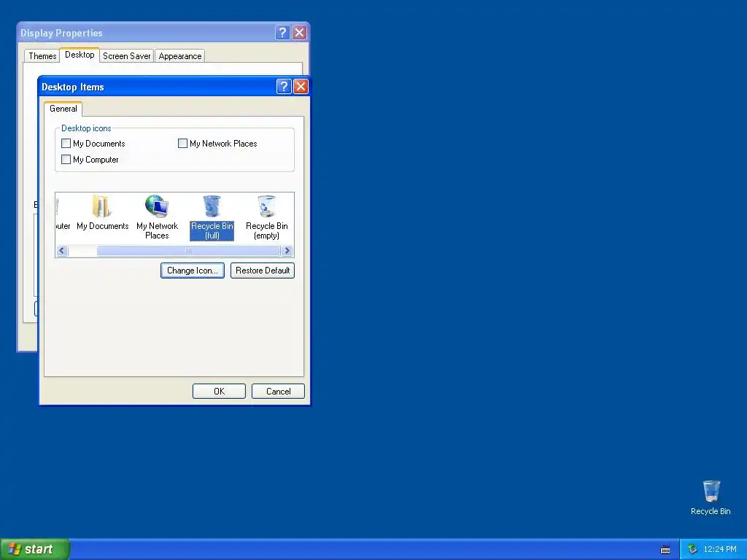Image resolution: width=747 pixels, height=560 pixels.
Task: Click Display Properties help question button
Action: tap(282, 32)
